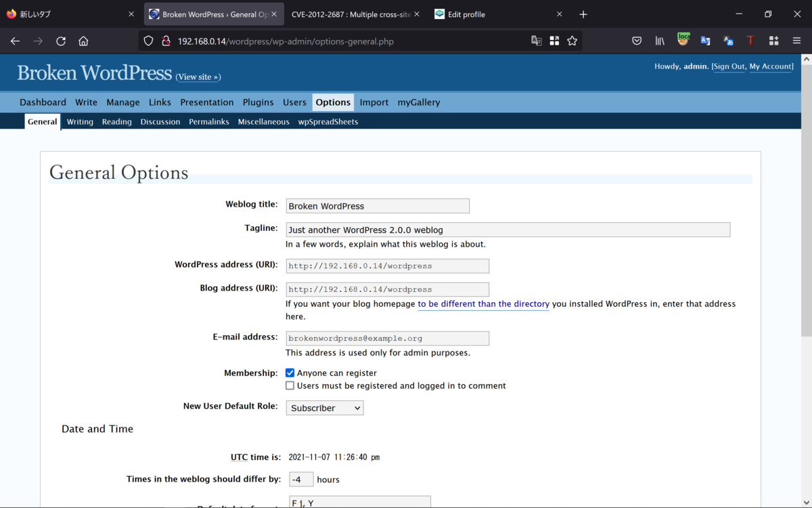Click the QR grid icon in address bar
The image size is (812, 508).
[554, 41]
